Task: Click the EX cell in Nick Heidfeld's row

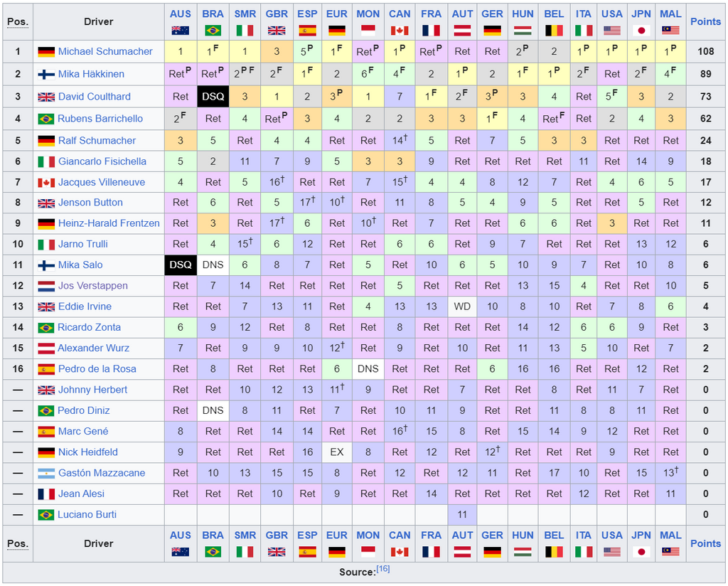Action: (x=336, y=452)
